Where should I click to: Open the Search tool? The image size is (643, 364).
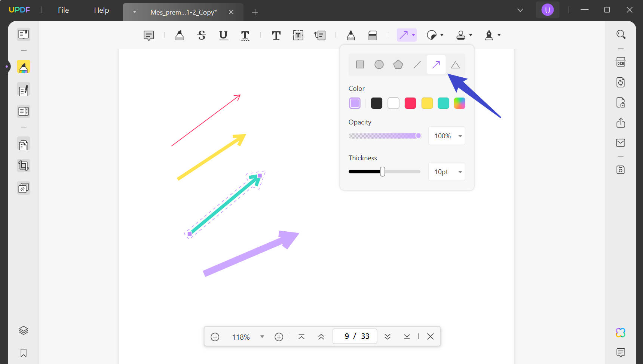[621, 34]
